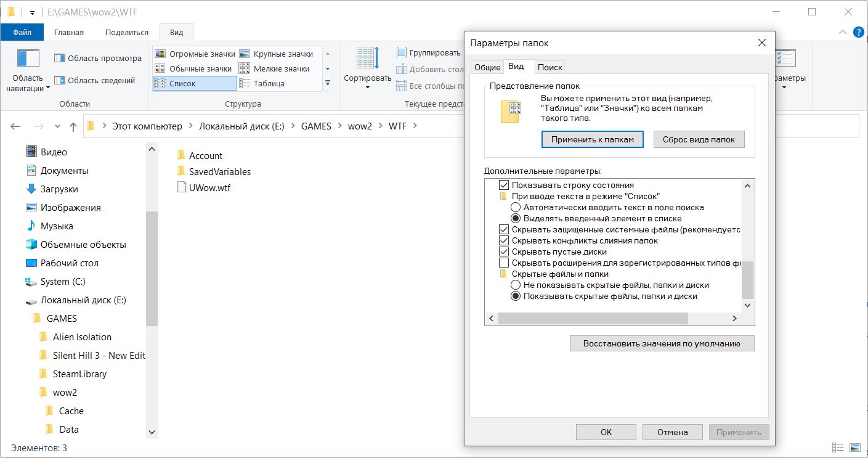Click the Sort (Сортировать) icon
The image size is (868, 458).
point(367,60)
